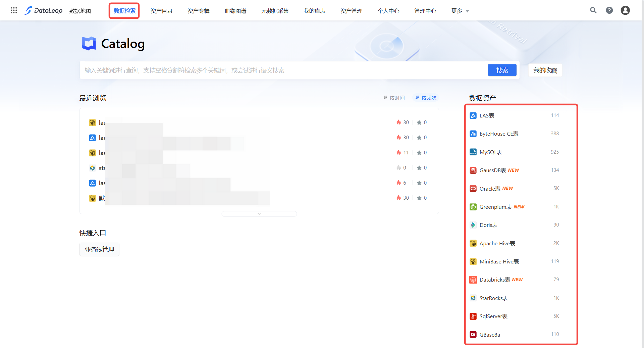Open the help question mark icon
The width and height of the screenshot is (644, 348).
609,10
